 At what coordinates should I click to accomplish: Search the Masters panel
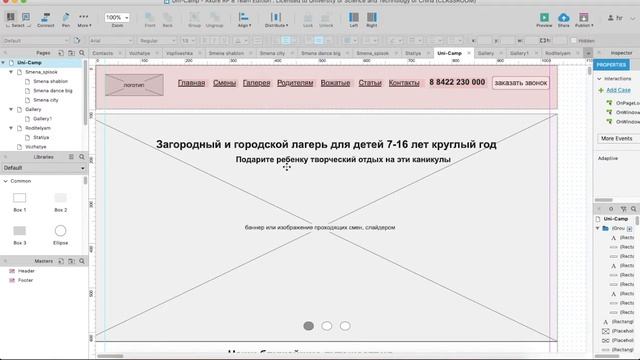click(x=82, y=261)
